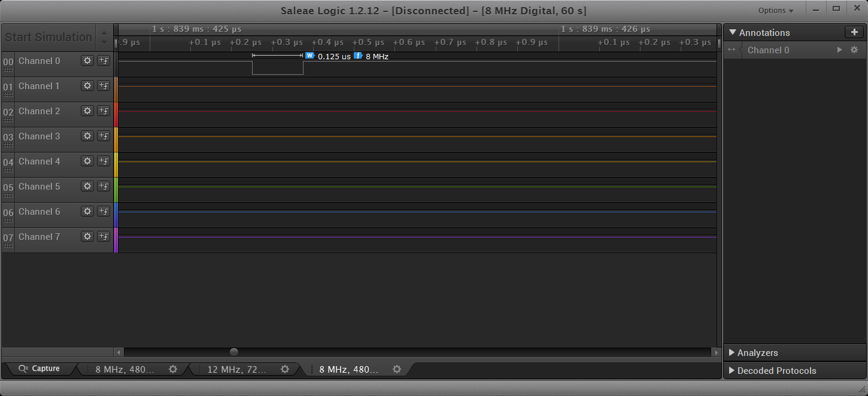This screenshot has height=396, width=868.
Task: Click the Start Simulation button
Action: 48,37
